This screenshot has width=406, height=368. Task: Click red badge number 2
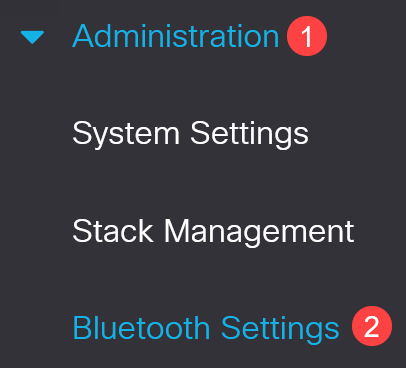coord(372,326)
